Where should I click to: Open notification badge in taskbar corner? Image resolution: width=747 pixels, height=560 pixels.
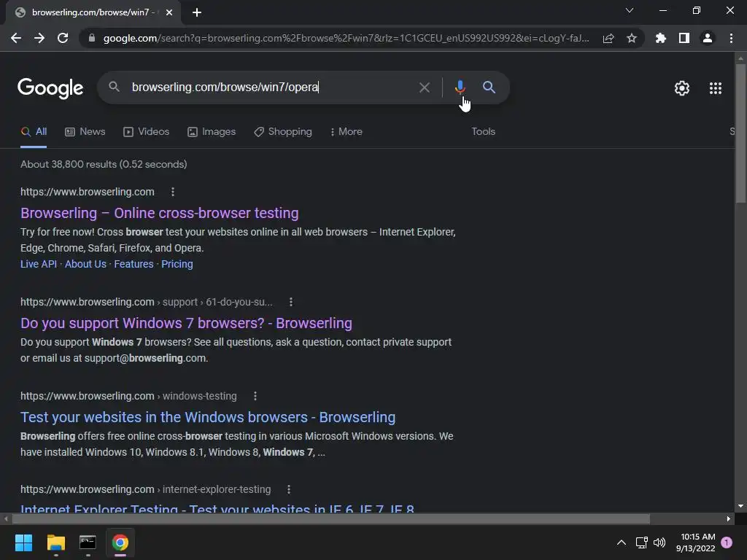727,542
